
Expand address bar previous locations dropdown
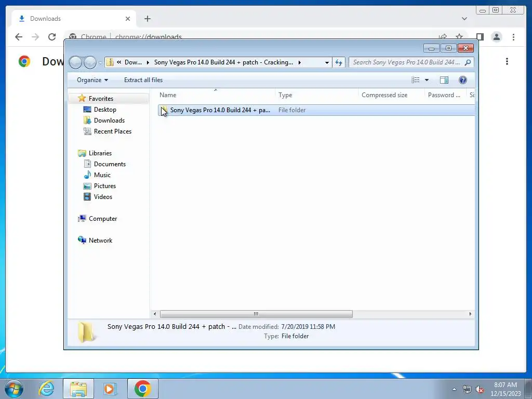pos(327,62)
